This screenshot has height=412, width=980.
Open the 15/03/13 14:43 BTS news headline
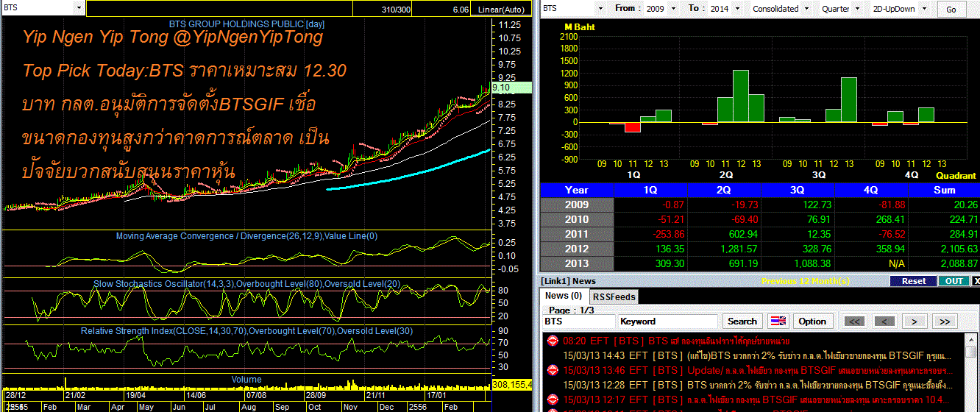tap(757, 355)
